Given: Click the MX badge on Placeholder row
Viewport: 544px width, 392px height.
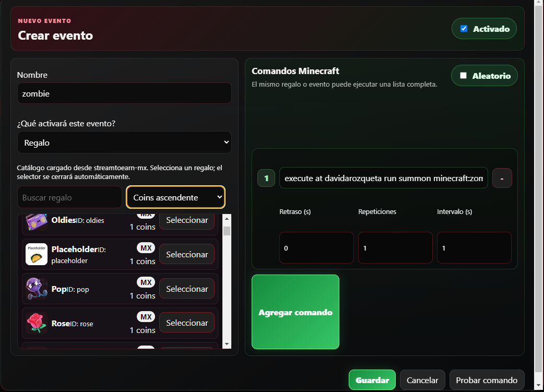Looking at the screenshot, I should point(146,248).
